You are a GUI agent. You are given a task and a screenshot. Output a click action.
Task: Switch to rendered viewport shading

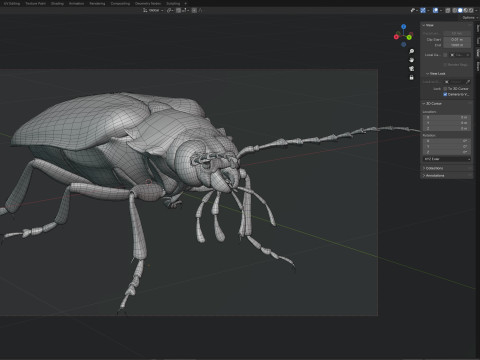pos(471,10)
